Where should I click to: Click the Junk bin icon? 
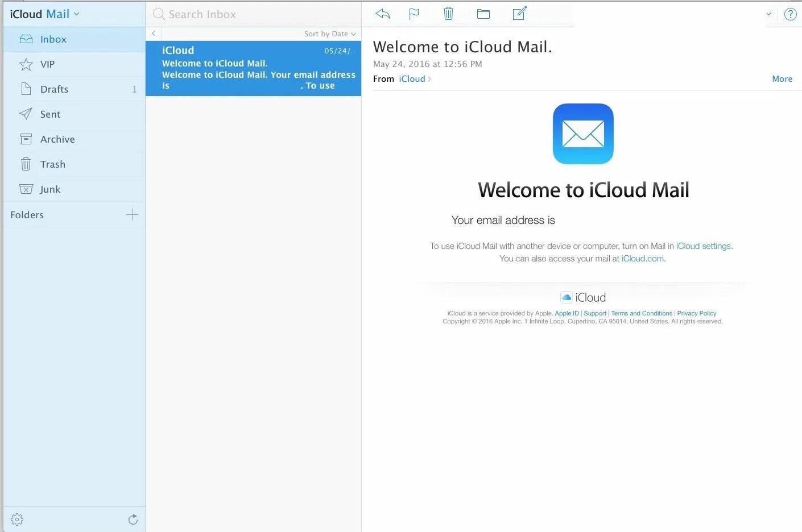(x=26, y=189)
